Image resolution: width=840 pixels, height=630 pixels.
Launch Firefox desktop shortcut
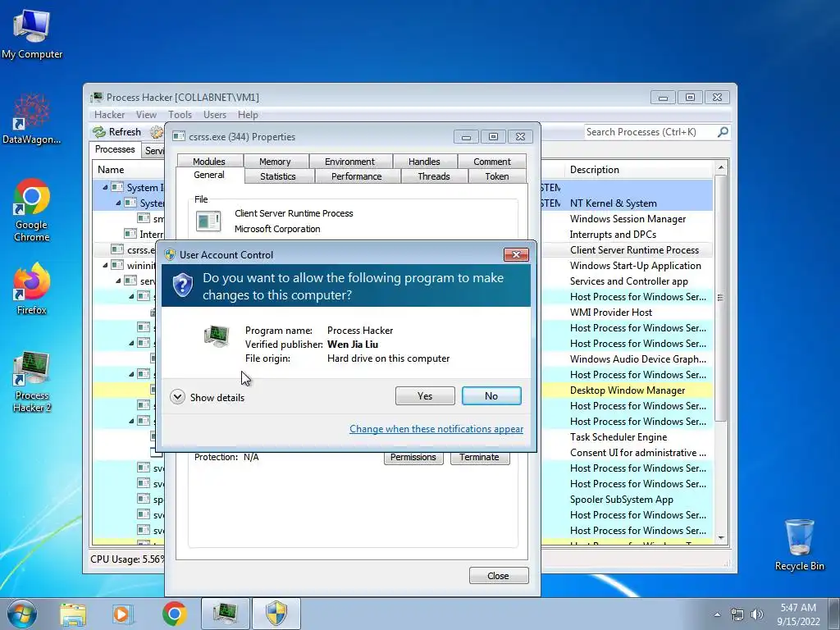coord(32,288)
